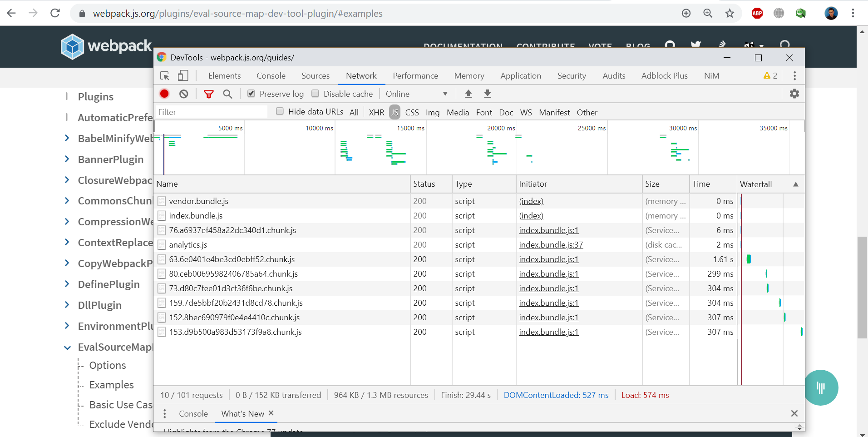
Task: Open Plugins sidebar link
Action: point(96,97)
